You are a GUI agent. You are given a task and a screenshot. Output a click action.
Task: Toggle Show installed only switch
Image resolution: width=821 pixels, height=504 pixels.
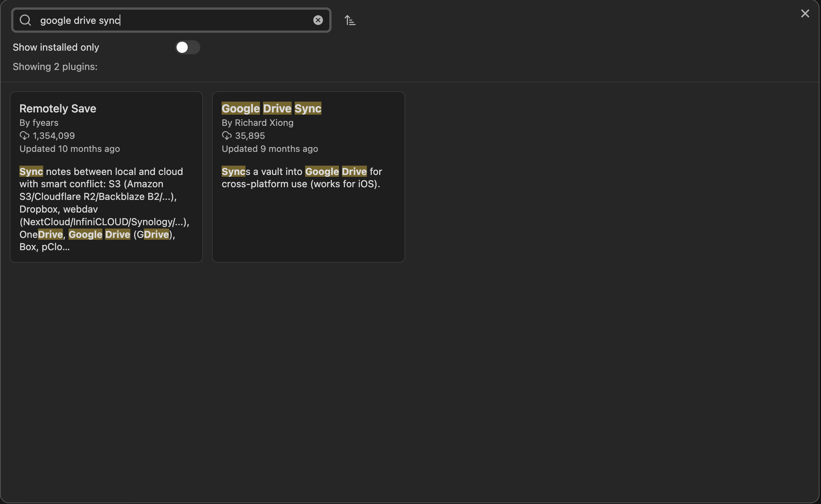click(x=188, y=47)
